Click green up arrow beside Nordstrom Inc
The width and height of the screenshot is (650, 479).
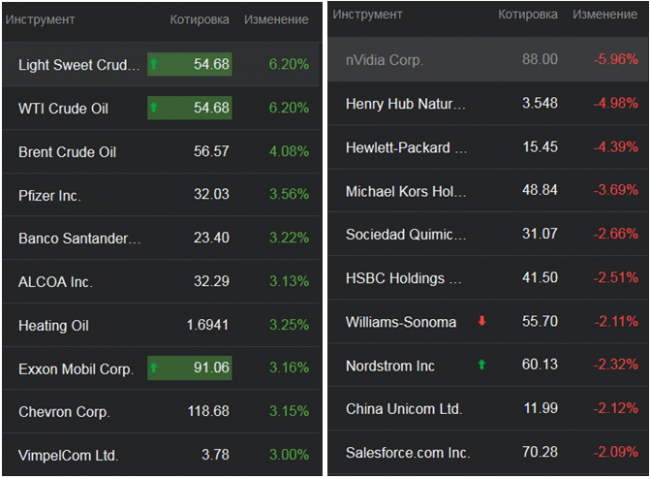coord(482,365)
